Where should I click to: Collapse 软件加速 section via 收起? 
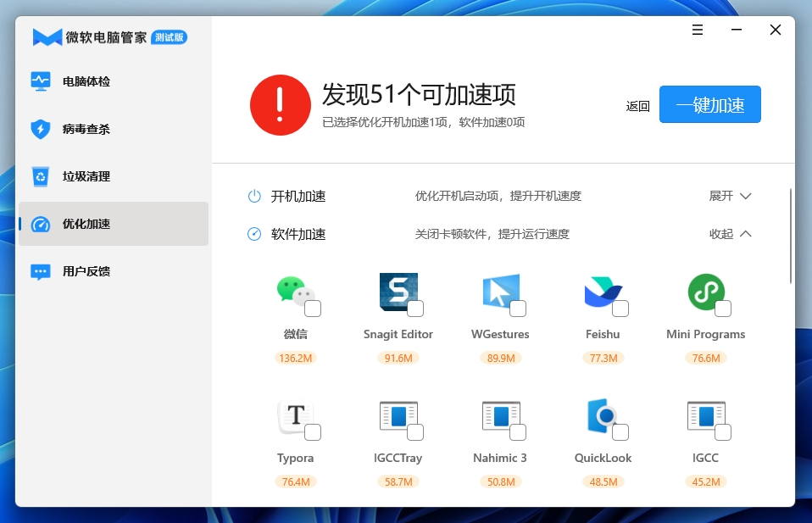click(721, 234)
